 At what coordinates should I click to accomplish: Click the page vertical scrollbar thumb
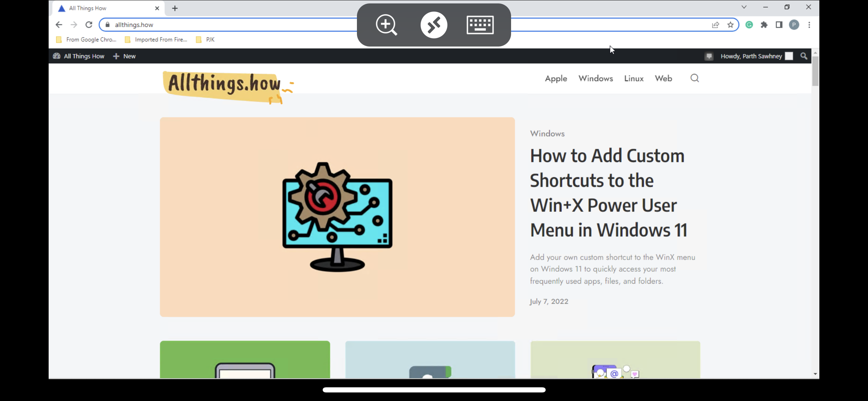[x=815, y=71]
